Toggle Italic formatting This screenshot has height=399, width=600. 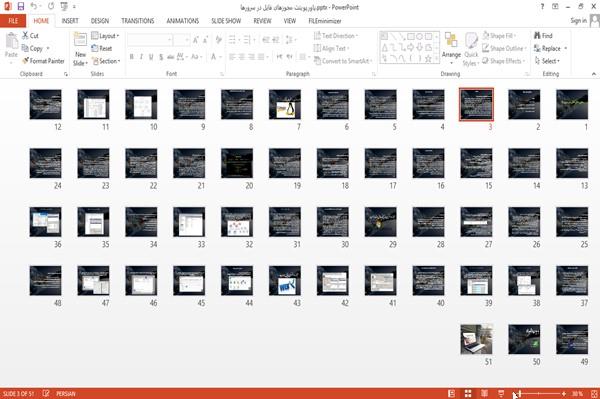pos(141,57)
